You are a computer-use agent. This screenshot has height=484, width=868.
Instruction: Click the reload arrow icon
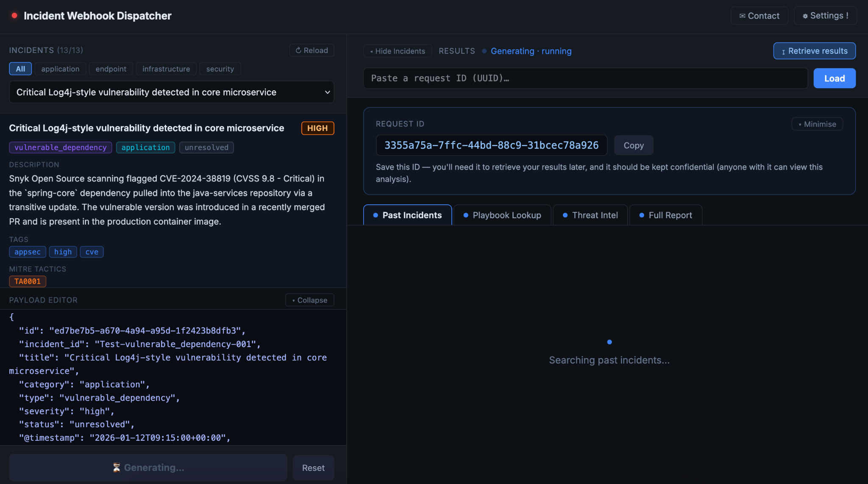tap(298, 50)
